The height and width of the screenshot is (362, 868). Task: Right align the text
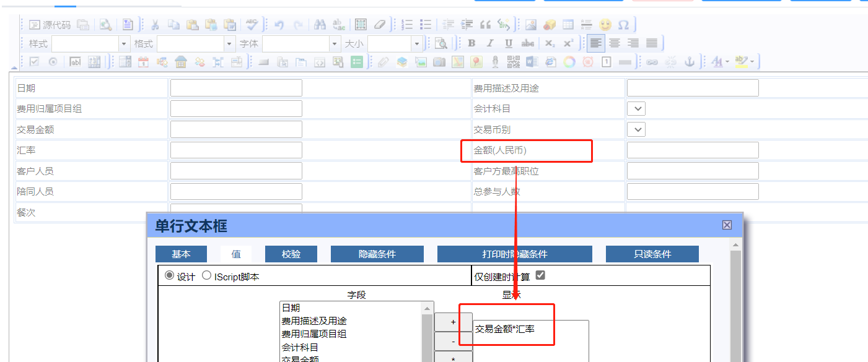[x=633, y=43]
